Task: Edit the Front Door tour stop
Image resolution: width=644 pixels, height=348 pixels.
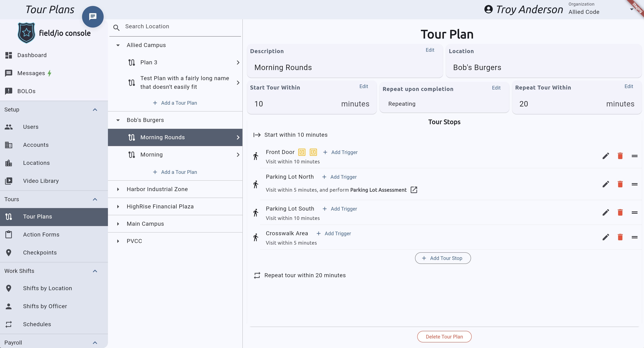Action: click(606, 156)
